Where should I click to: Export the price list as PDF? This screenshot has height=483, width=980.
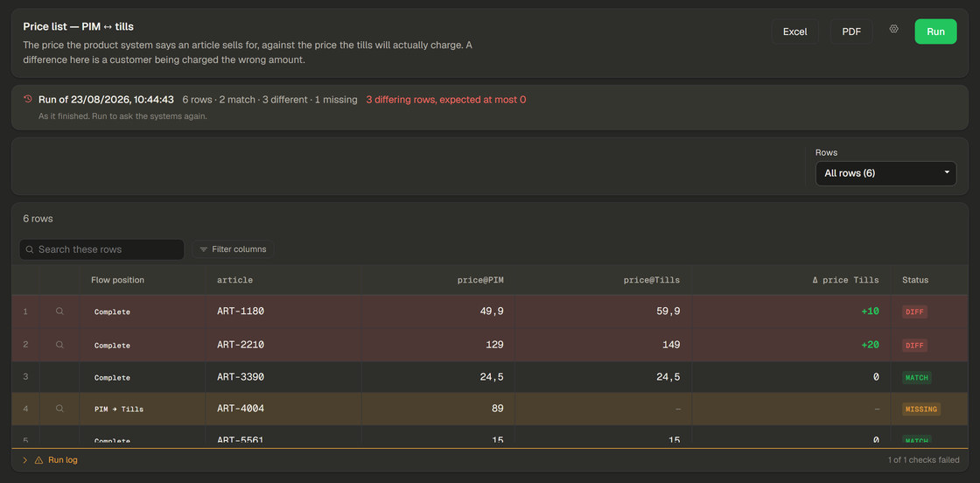tap(851, 31)
